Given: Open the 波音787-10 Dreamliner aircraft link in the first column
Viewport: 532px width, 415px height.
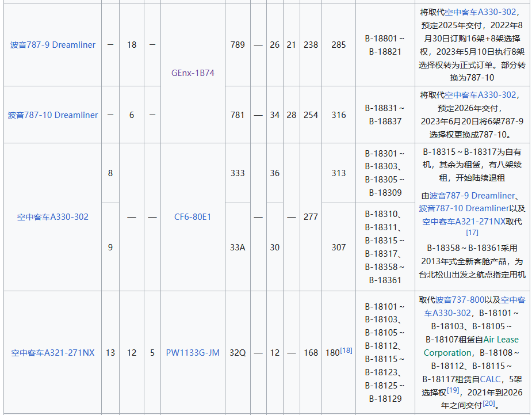Looking at the screenshot, I should point(52,115).
